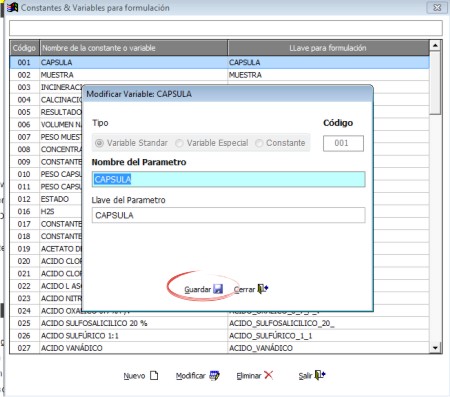
Task: Select the Variable Standar radio button
Action: 99,143
